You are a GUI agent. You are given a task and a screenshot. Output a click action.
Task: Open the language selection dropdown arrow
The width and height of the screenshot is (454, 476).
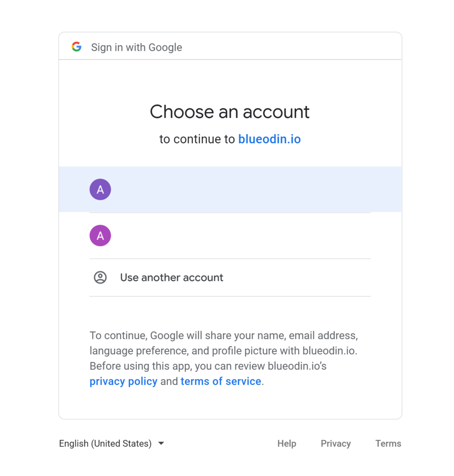160,443
